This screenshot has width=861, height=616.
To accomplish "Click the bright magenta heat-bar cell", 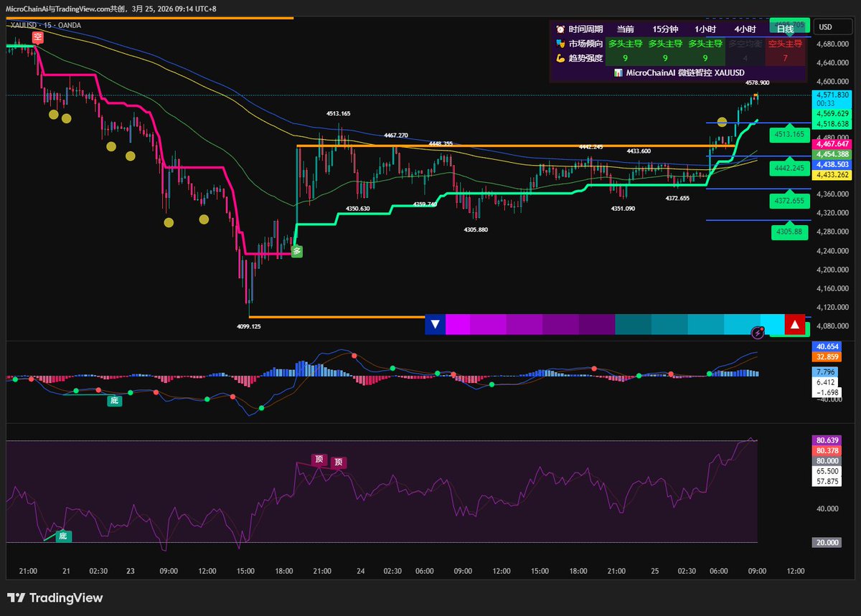I will tap(458, 324).
